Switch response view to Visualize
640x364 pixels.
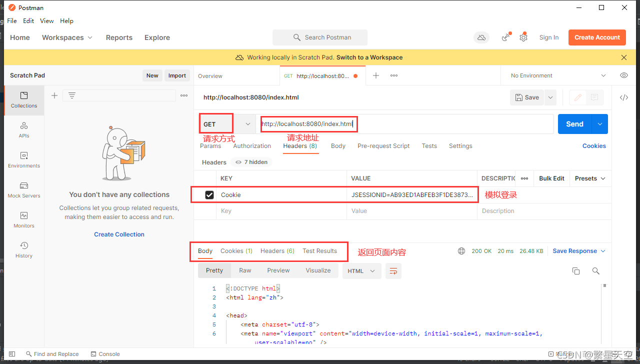click(318, 270)
